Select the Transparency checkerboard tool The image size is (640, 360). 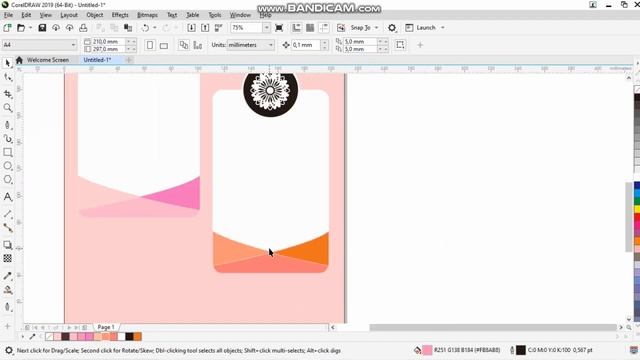pyautogui.click(x=7, y=258)
